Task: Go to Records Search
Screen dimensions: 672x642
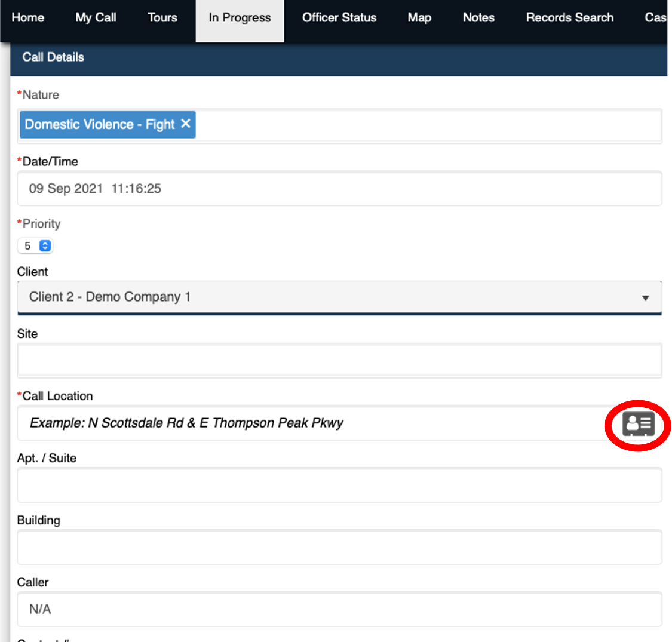Action: (x=569, y=17)
